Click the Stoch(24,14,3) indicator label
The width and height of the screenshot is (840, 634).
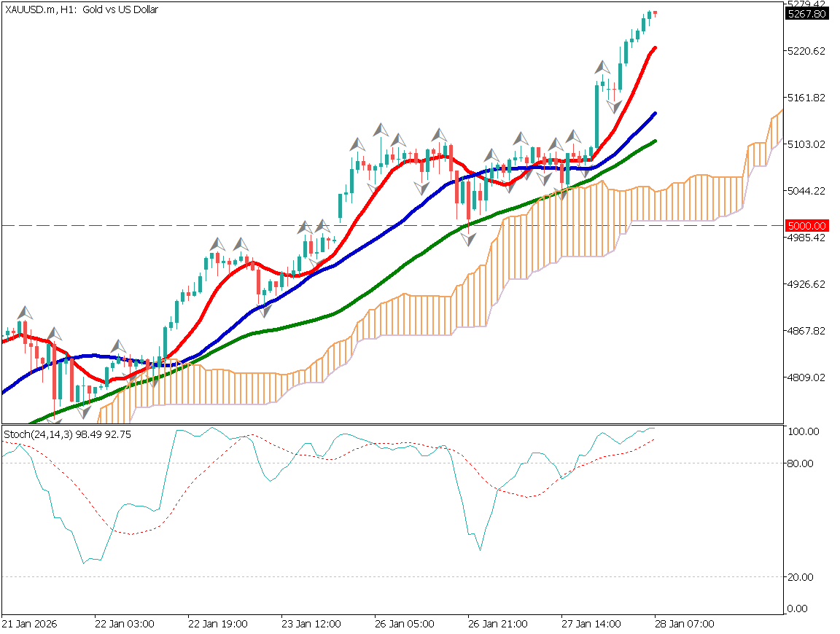[57, 434]
